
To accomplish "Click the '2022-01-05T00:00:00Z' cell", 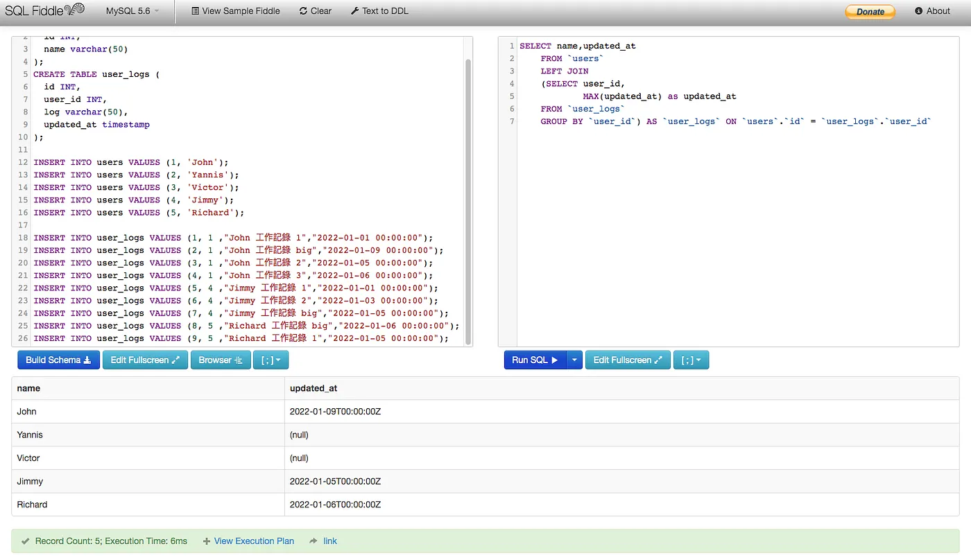I will point(621,481).
